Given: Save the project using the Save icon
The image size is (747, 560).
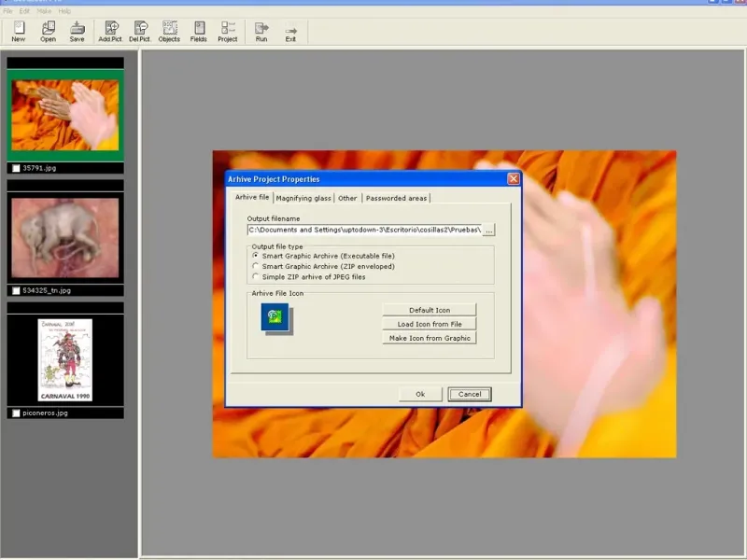Looking at the screenshot, I should [x=78, y=32].
